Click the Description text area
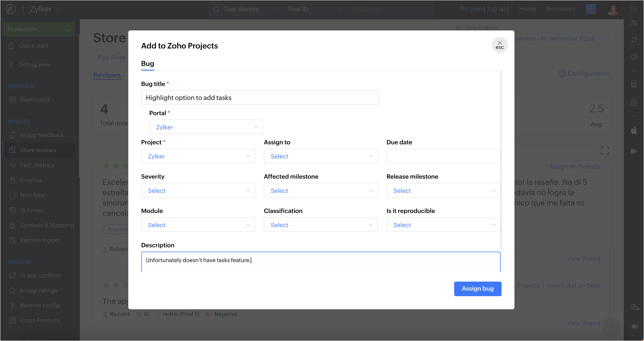Viewport: 644px width, 341px height. coord(320,261)
